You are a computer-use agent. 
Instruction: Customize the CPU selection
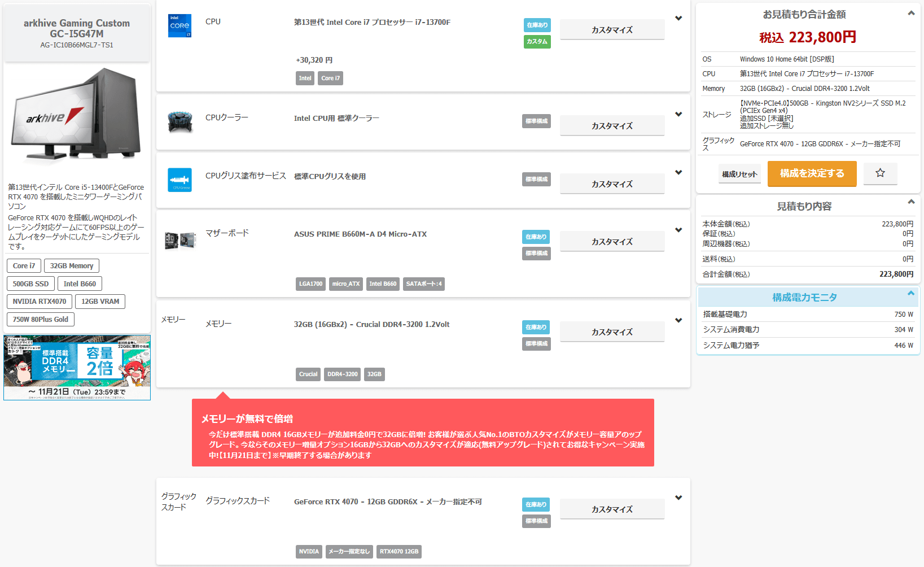612,30
